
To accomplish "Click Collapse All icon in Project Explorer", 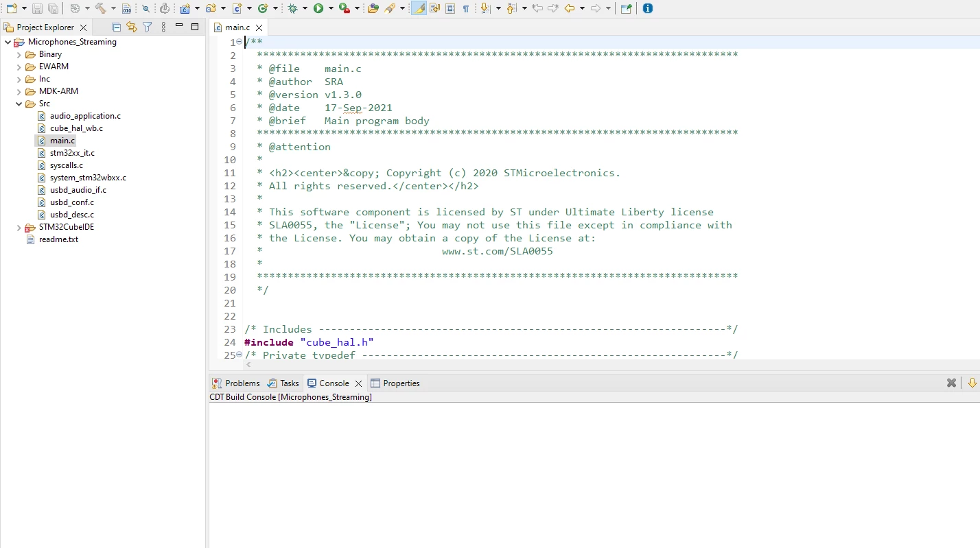I will (117, 27).
